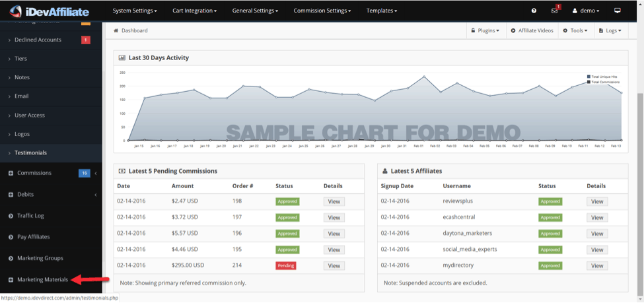The image size is (644, 303).
Task: Click the monitor icon in top bar
Action: [618, 11]
